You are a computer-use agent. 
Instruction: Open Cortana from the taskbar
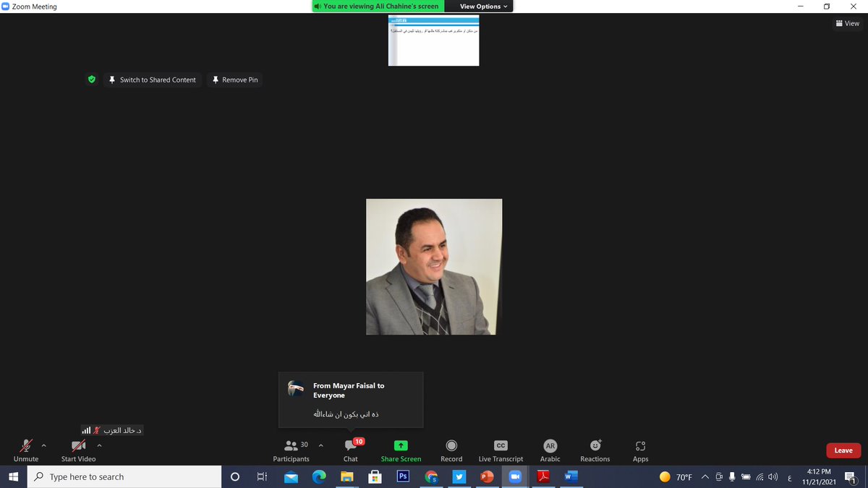234,476
